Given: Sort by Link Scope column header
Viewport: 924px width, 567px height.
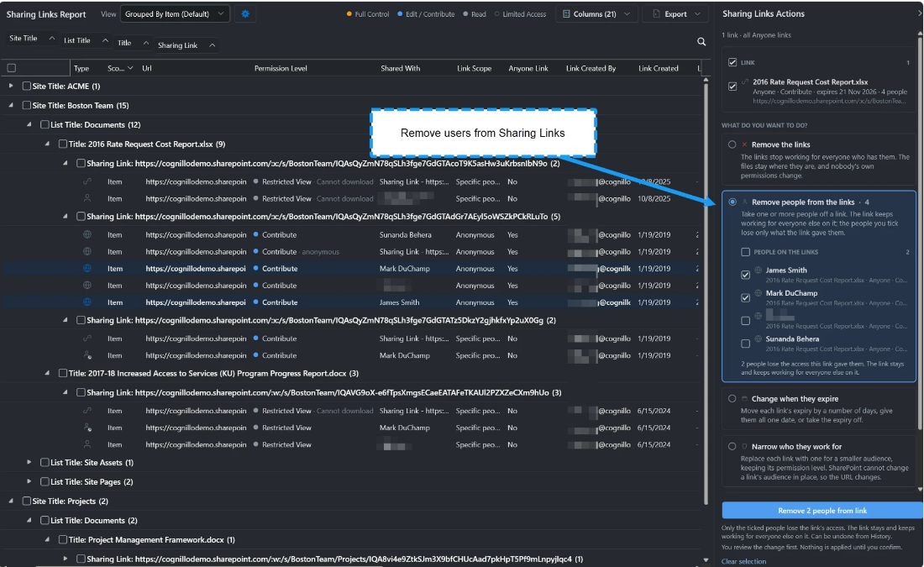Looking at the screenshot, I should 474,68.
